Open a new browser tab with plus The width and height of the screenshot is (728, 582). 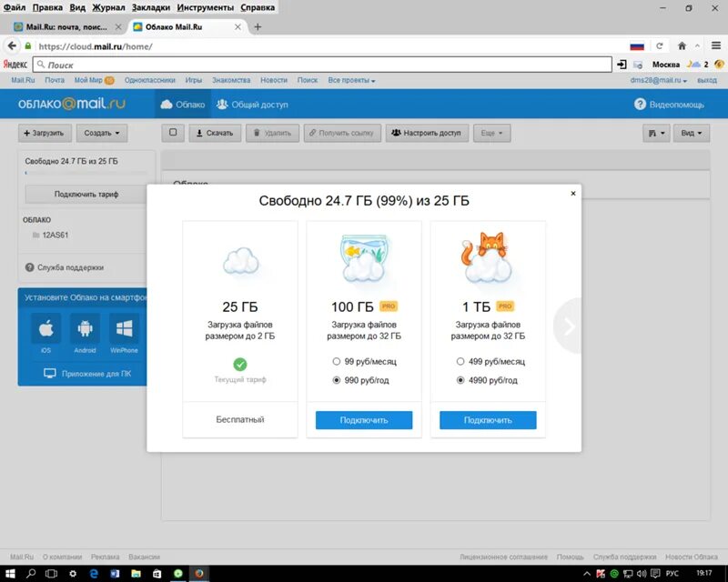[258, 27]
